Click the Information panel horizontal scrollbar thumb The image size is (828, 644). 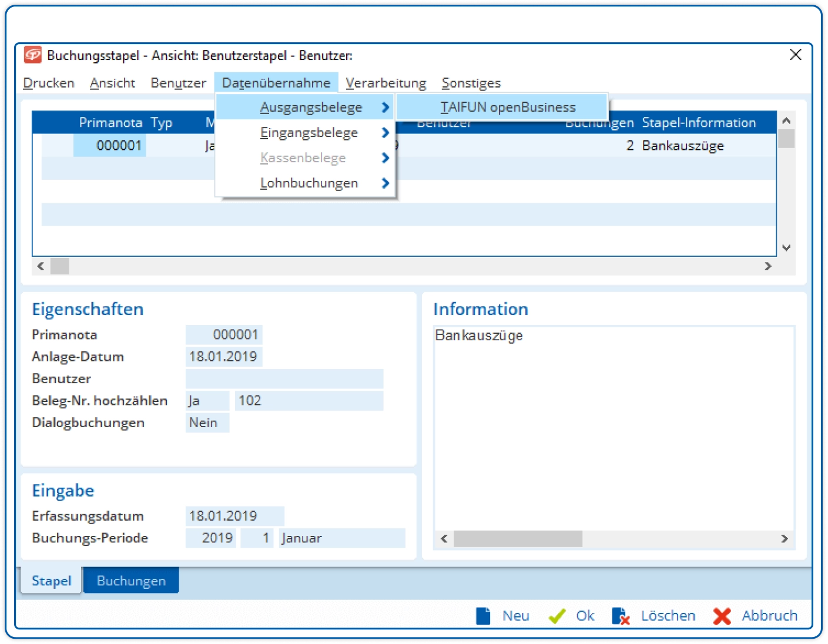[x=518, y=539]
